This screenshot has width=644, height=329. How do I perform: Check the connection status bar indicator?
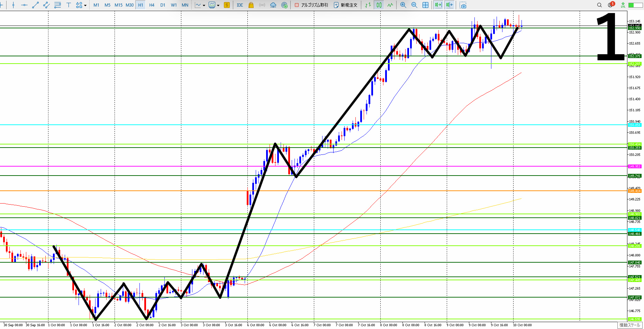pos(636,5)
